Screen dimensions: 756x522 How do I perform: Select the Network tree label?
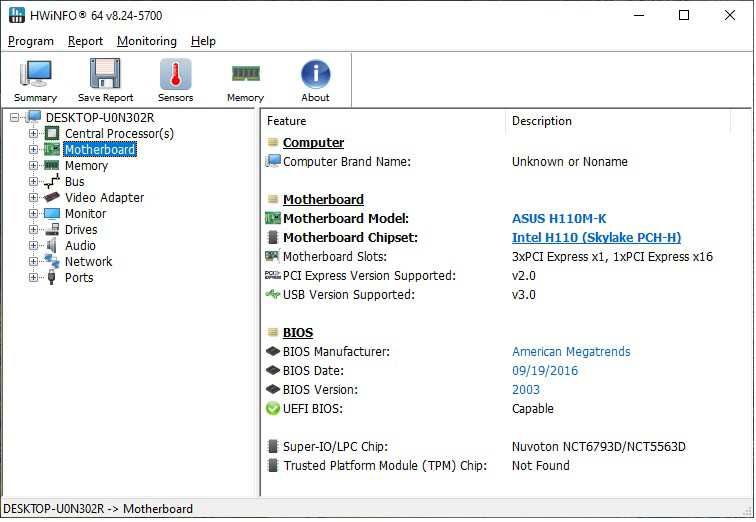point(88,262)
